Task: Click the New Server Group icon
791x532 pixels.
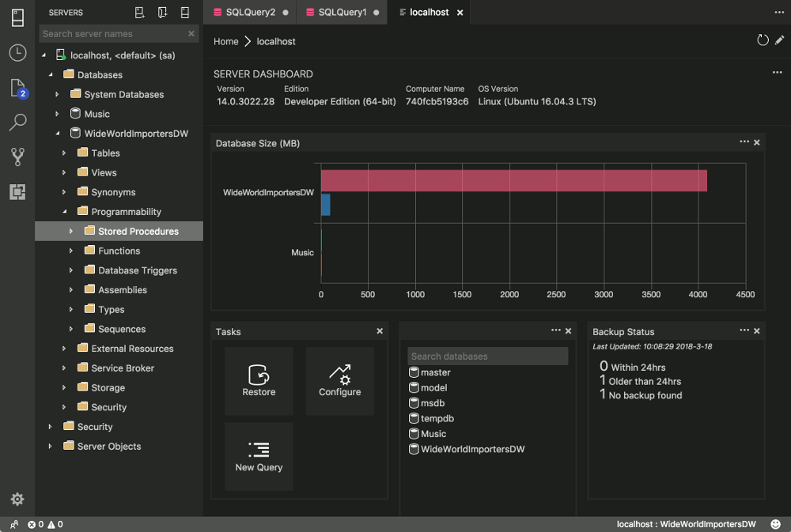Action: (162, 13)
